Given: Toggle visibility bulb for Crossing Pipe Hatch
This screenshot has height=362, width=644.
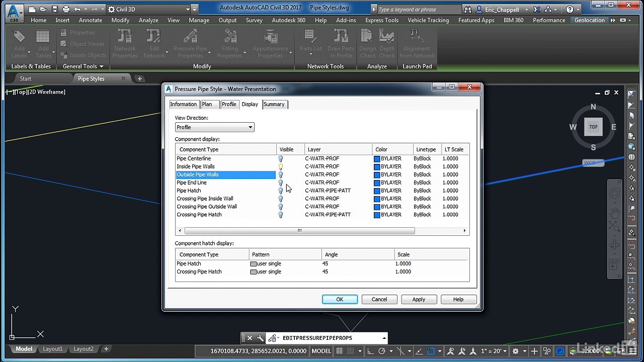Looking at the screenshot, I should point(281,215).
